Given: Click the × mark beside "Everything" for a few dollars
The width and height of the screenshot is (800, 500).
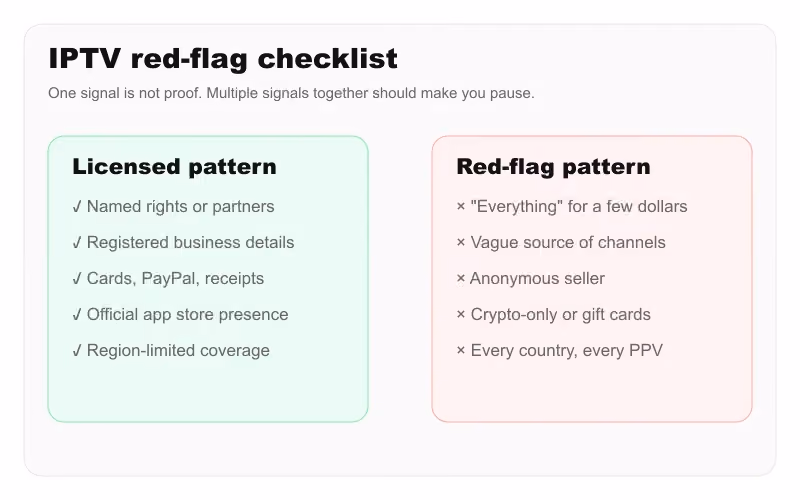Looking at the screenshot, I should tap(461, 207).
